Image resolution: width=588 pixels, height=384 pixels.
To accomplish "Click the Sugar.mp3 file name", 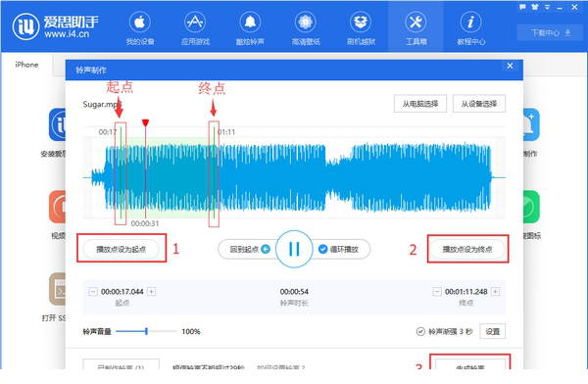I will click(x=102, y=104).
